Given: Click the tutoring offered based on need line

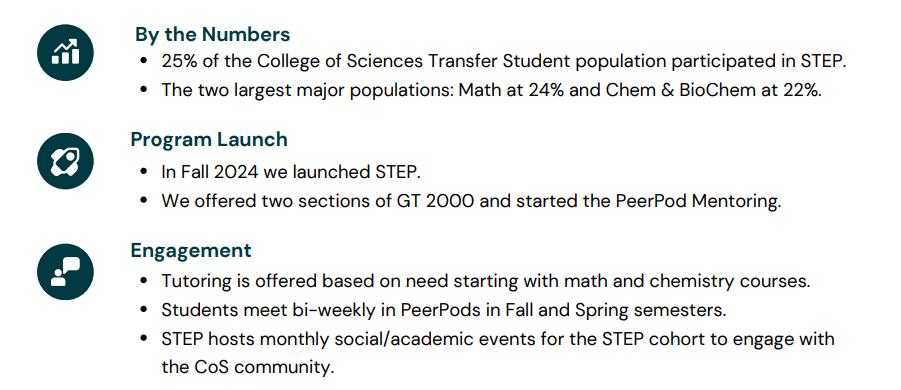Looking at the screenshot, I should click(486, 281).
